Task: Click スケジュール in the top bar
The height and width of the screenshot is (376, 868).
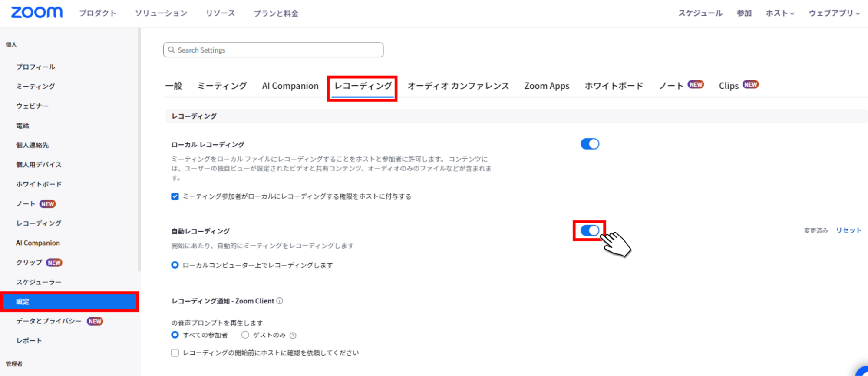Action: [x=700, y=13]
